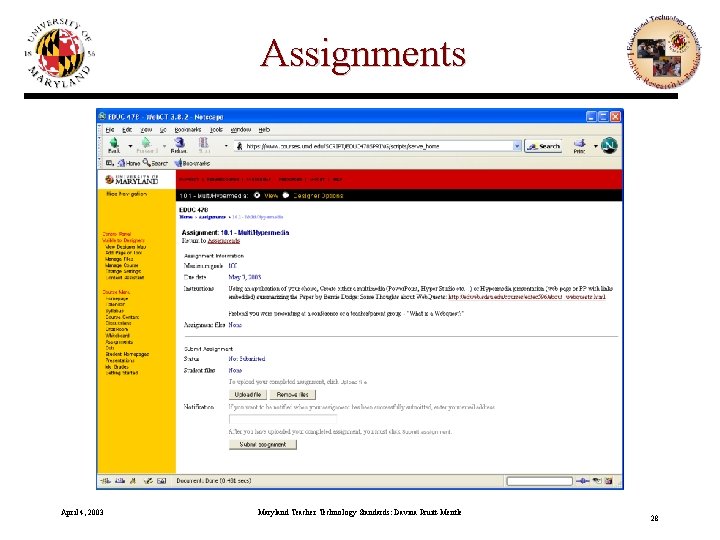Click the Stop toolbar icon
This screenshot has width=720, height=540.
tap(204, 142)
